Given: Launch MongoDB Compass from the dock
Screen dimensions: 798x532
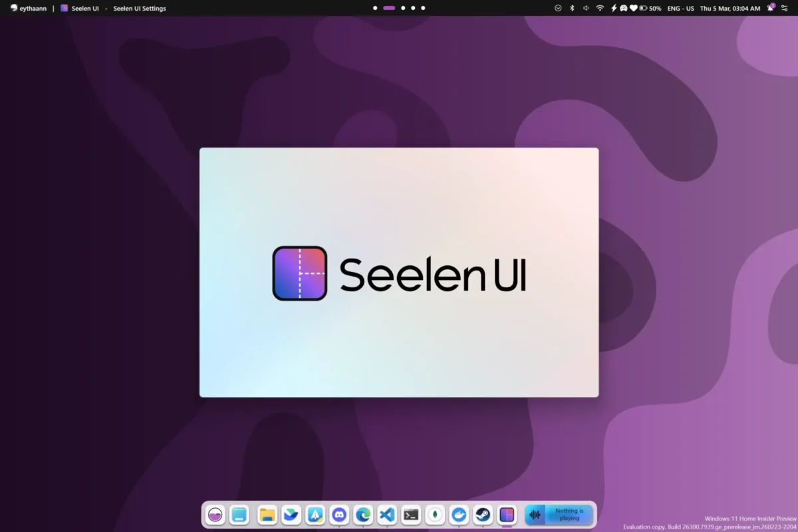Looking at the screenshot, I should (435, 515).
